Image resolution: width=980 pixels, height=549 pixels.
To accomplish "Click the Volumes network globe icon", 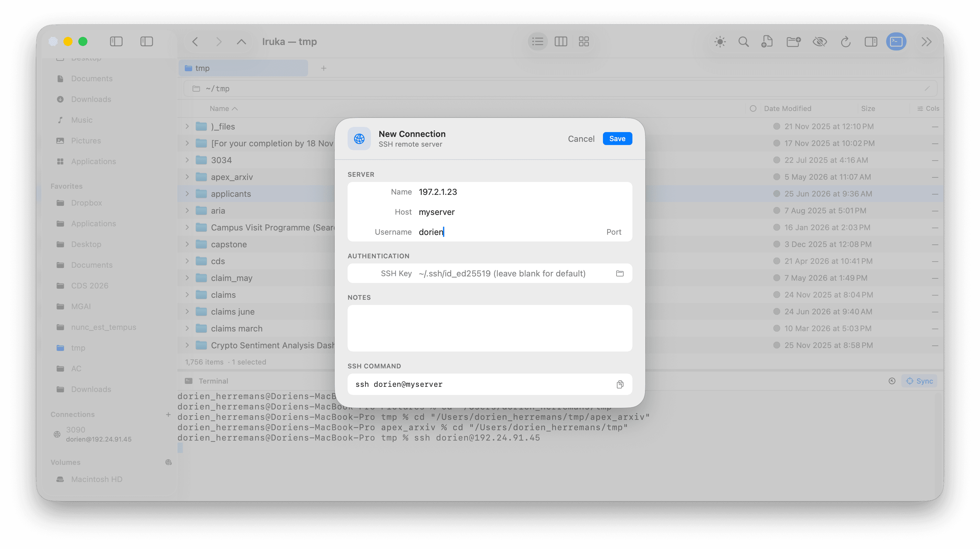I will tap(168, 462).
